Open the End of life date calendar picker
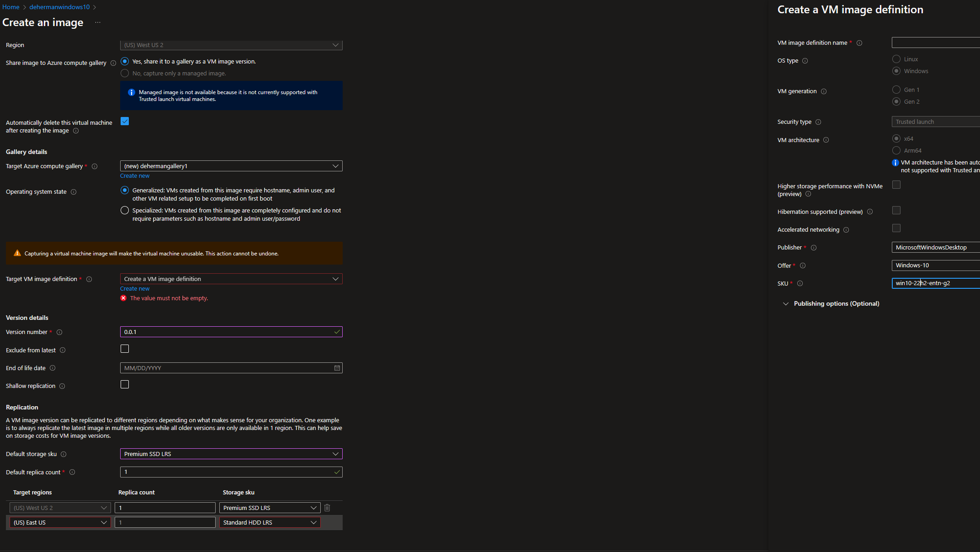Image resolution: width=980 pixels, height=552 pixels. 337,368
